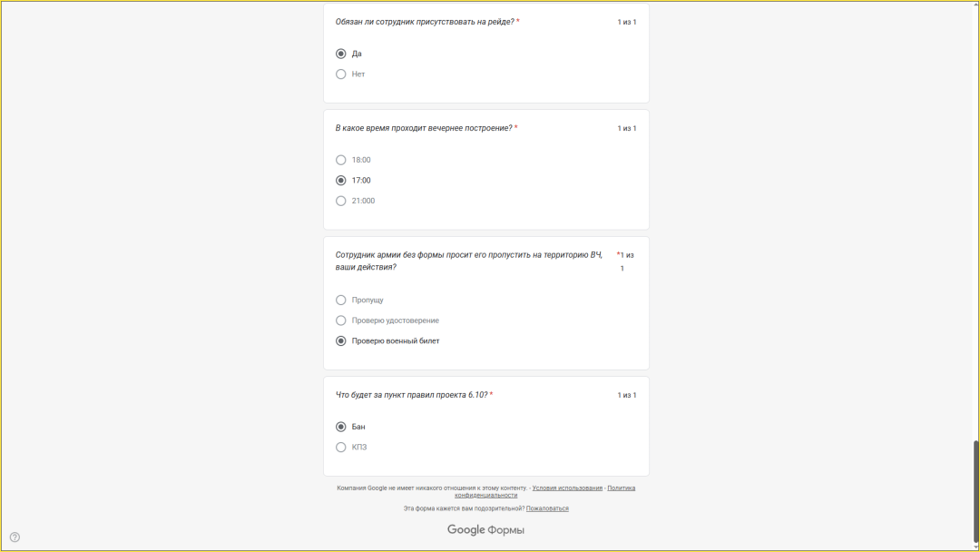Image resolution: width=980 pixels, height=552 pixels.
Task: Click the вечернее построение question text
Action: (424, 128)
